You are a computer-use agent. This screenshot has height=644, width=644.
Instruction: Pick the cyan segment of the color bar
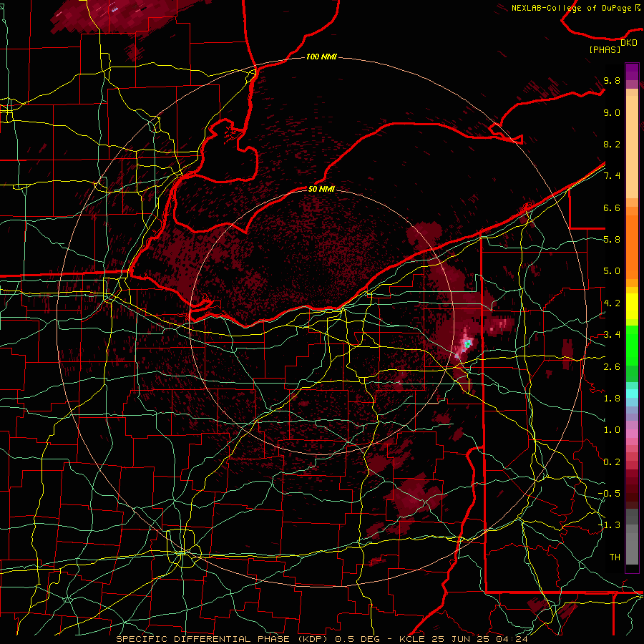click(632, 394)
